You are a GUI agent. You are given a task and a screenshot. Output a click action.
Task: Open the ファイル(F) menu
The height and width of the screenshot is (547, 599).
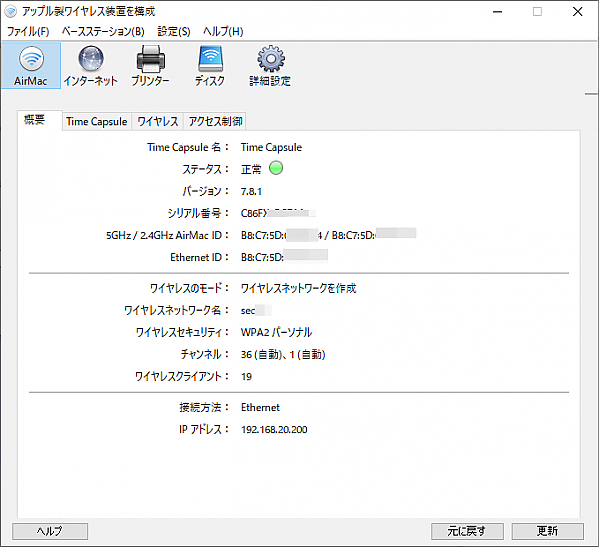click(28, 31)
